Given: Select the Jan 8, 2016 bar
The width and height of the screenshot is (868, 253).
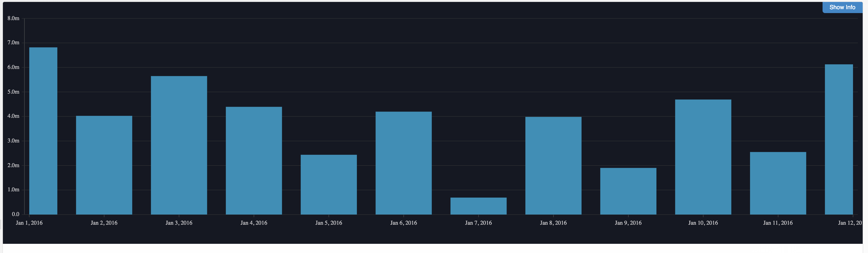Looking at the screenshot, I should 553,165.
